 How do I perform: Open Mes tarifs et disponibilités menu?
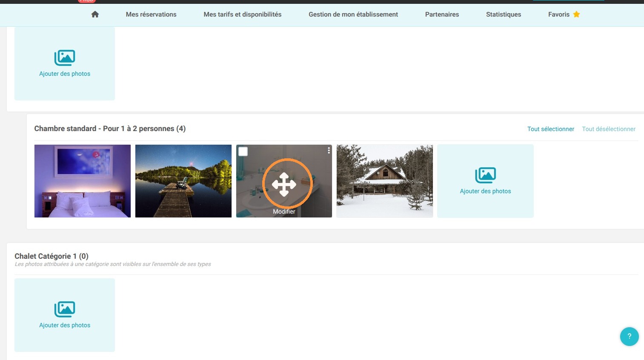click(x=243, y=14)
